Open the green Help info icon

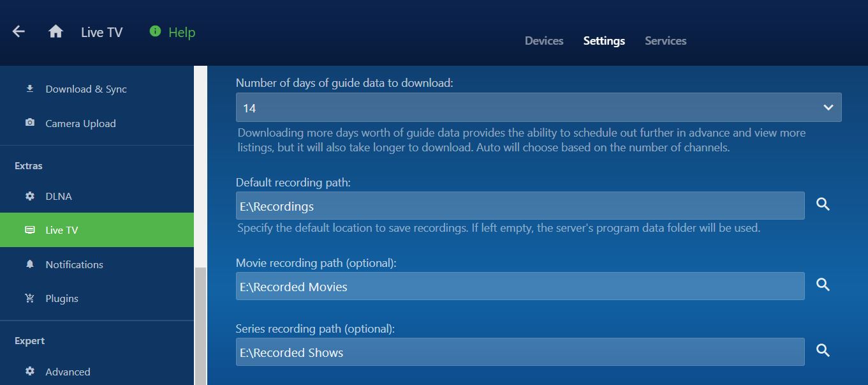pyautogui.click(x=155, y=31)
